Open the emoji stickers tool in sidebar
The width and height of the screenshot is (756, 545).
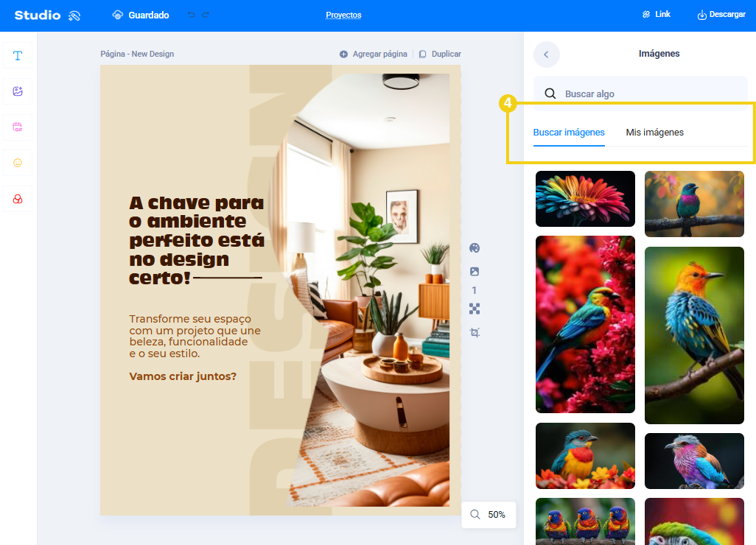point(18,163)
